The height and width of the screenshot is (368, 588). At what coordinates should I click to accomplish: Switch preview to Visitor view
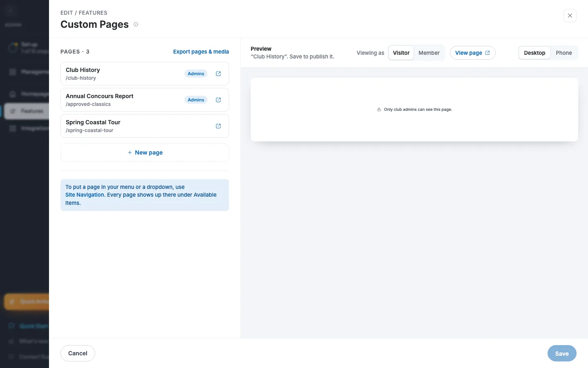coord(401,53)
